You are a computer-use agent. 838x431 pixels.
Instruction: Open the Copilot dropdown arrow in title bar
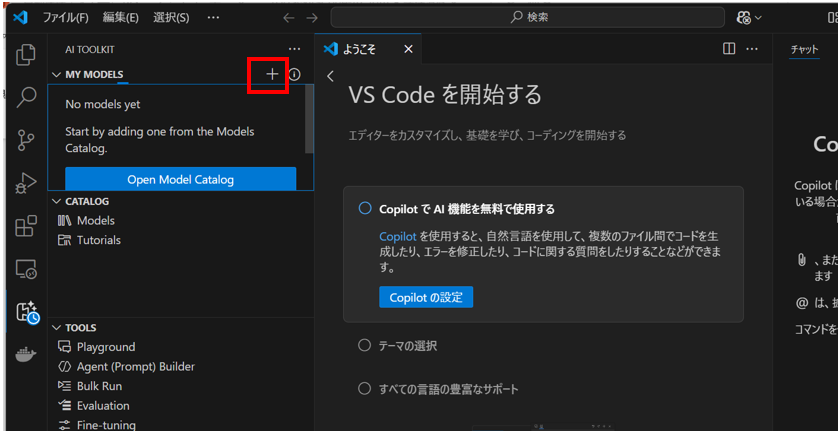[758, 18]
